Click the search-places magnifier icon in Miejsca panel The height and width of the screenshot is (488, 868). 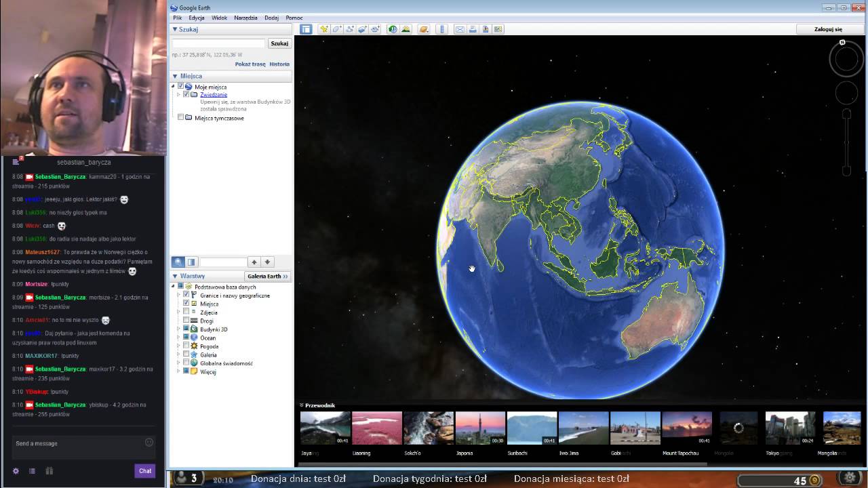pyautogui.click(x=178, y=262)
